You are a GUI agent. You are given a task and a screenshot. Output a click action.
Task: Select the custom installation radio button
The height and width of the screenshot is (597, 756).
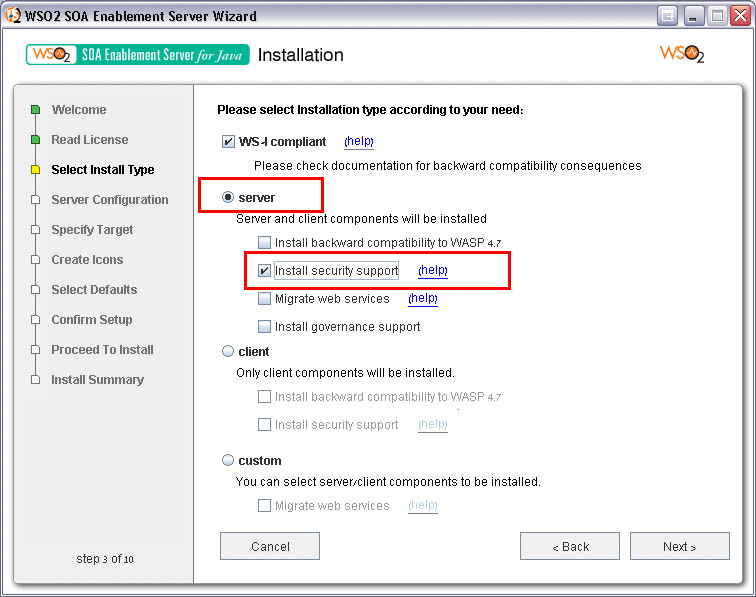coord(228,460)
